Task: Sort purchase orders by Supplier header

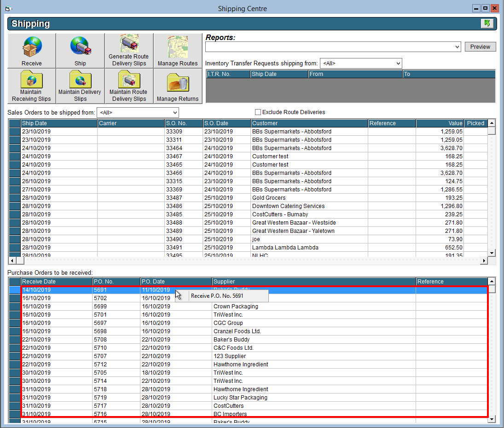Action: pos(314,282)
